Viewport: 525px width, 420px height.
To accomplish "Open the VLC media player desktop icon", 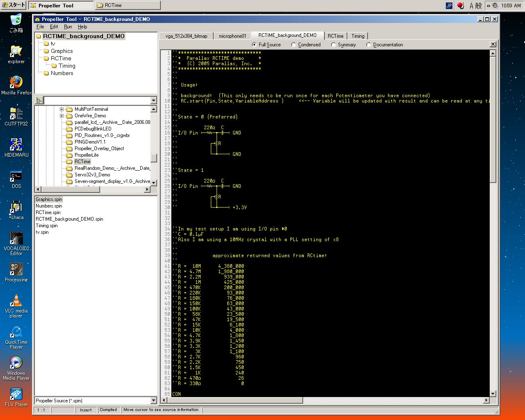I will pyautogui.click(x=16, y=301).
